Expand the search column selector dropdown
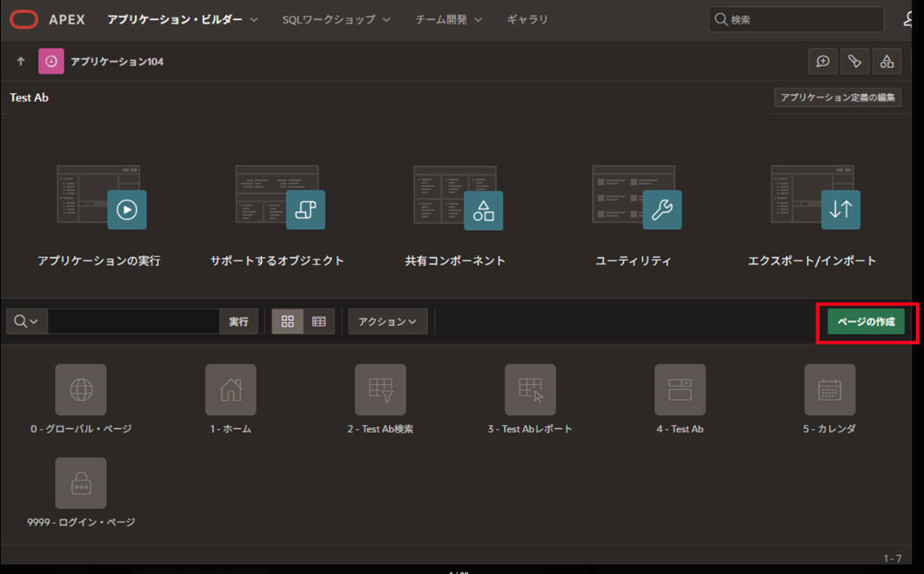924x574 pixels. 27,321
